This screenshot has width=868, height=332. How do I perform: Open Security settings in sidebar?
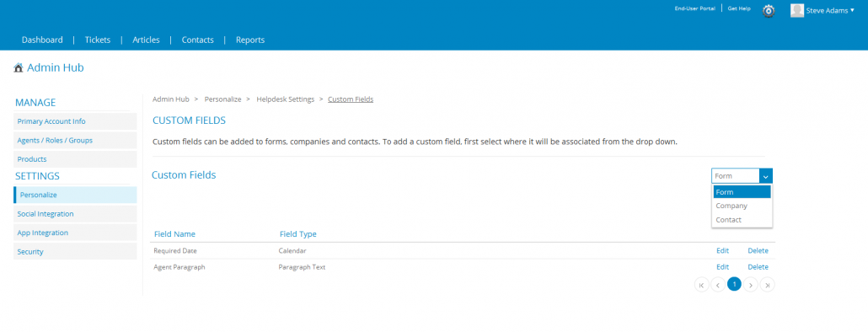pos(75,251)
